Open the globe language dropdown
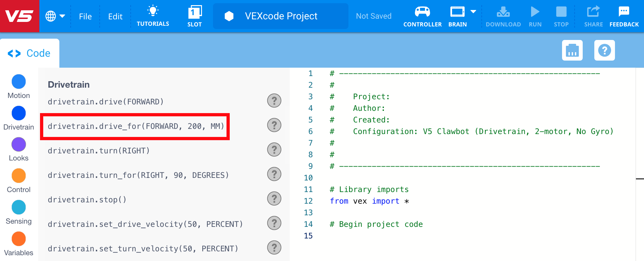This screenshot has height=261, width=644. (x=55, y=16)
